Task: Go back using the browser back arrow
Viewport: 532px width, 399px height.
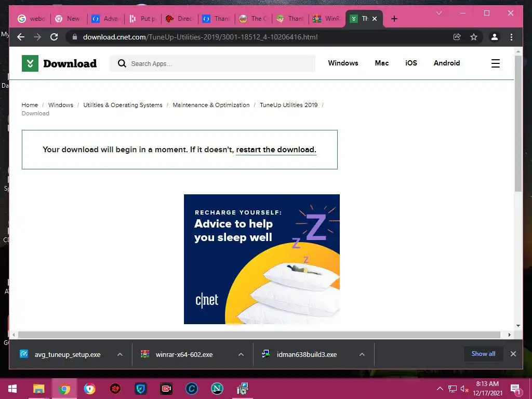Action: pyautogui.click(x=21, y=37)
